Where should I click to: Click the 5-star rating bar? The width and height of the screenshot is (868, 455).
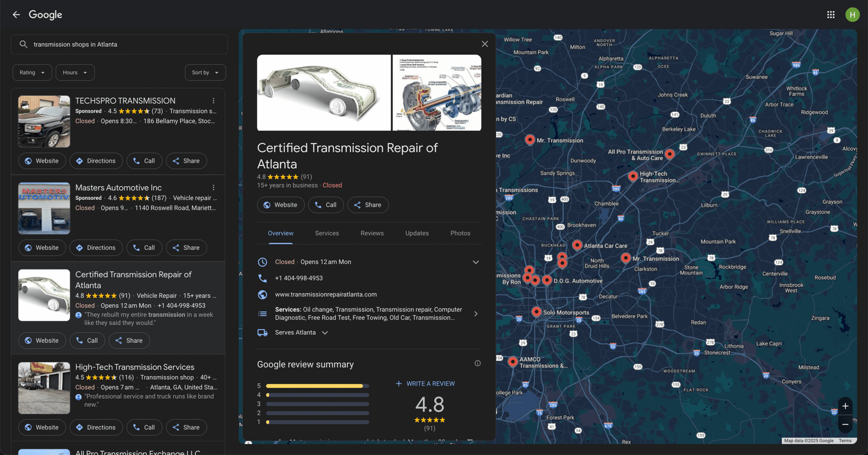[317, 386]
